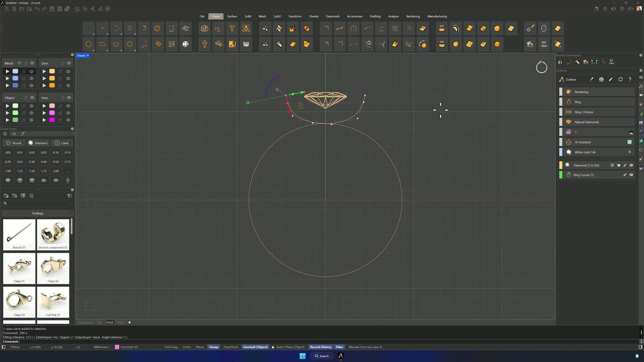
Task: Open the Natural Diamonds entry
Action: point(597,122)
